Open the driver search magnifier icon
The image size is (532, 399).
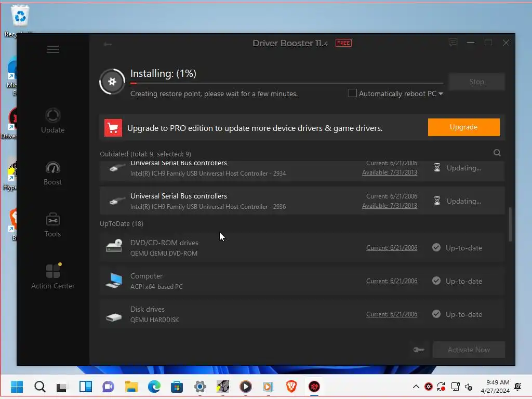497,153
